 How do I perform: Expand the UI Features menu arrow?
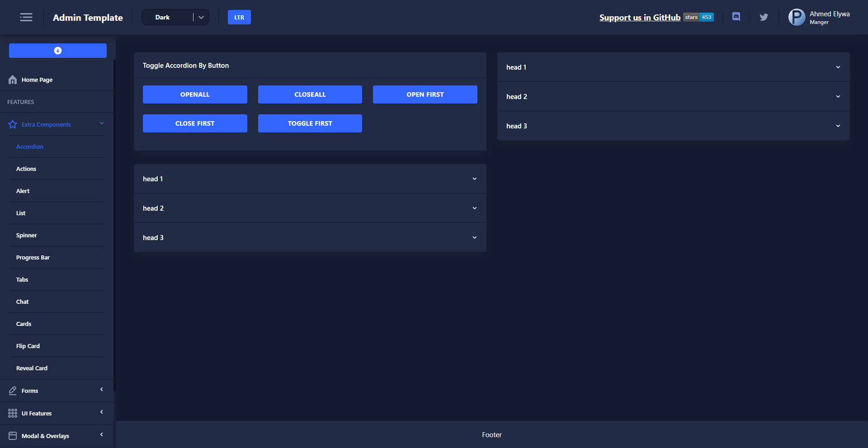pyautogui.click(x=102, y=412)
